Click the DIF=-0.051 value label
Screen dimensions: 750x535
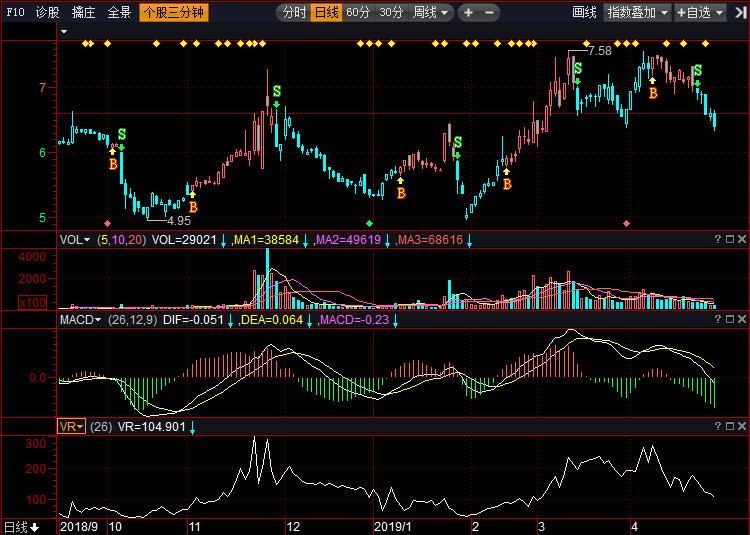click(193, 320)
